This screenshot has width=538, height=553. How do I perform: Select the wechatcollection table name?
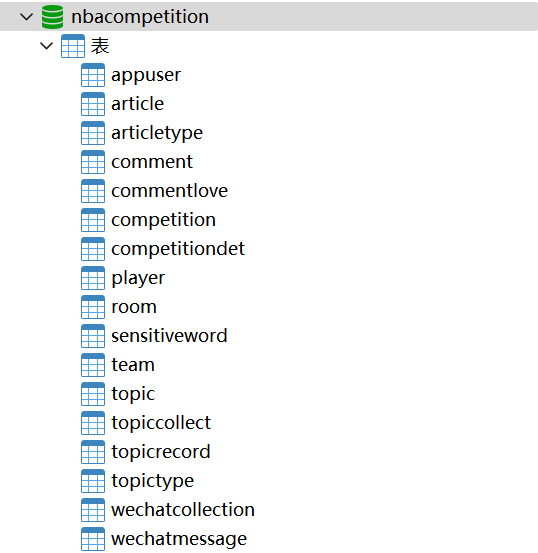coord(183,510)
